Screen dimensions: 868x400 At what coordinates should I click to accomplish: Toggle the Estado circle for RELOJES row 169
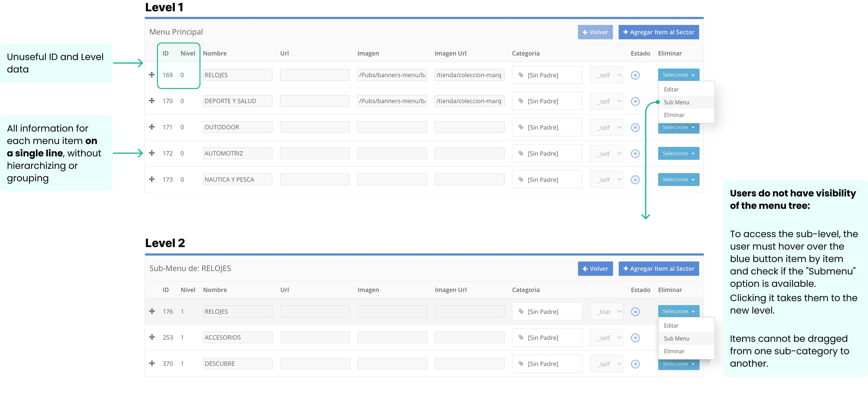click(x=635, y=75)
